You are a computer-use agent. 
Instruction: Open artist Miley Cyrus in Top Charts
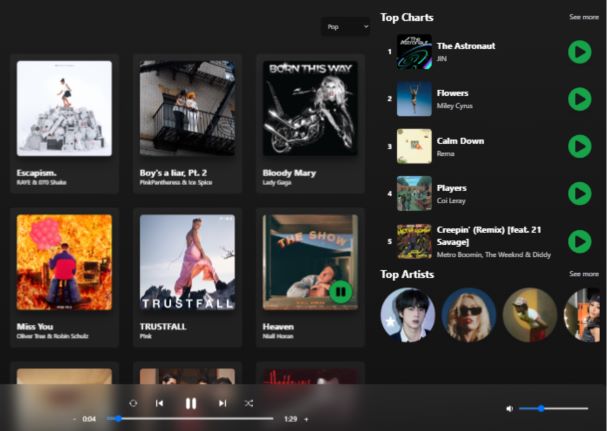(454, 106)
